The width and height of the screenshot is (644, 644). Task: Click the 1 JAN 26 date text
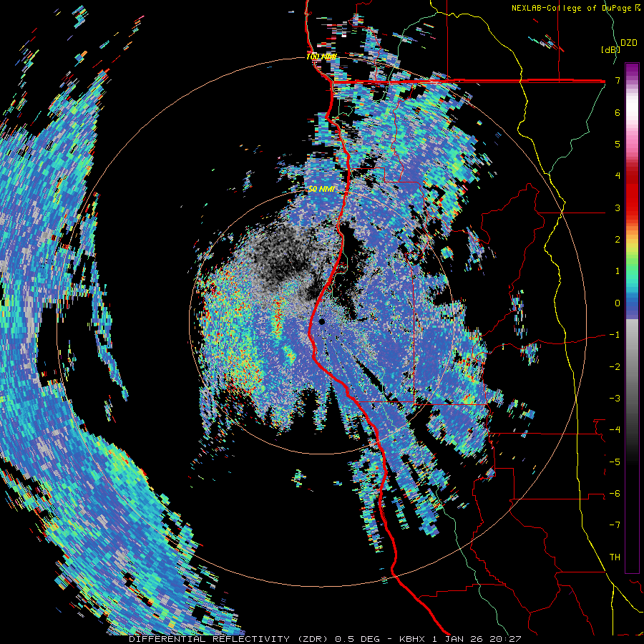coord(457,639)
